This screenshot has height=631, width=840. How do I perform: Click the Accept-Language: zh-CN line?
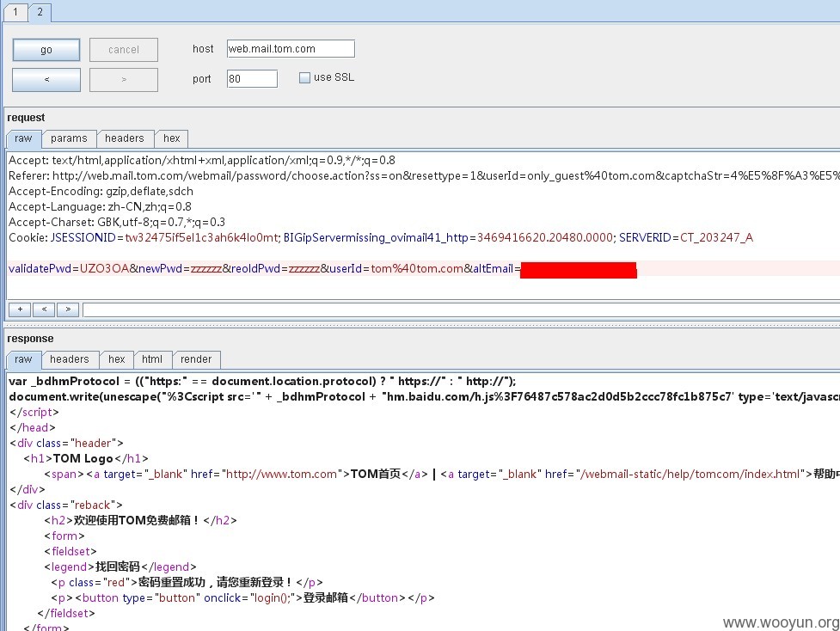tap(101, 207)
